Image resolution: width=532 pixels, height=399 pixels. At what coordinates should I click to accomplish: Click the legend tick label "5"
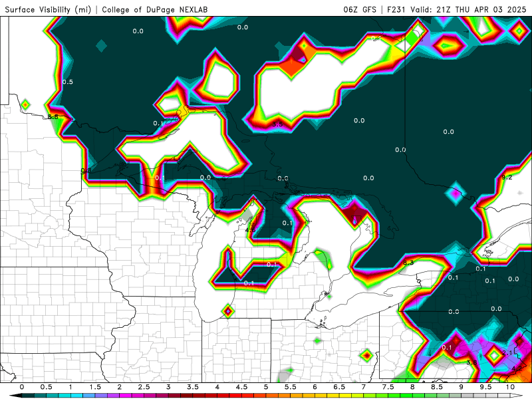pyautogui.click(x=266, y=387)
